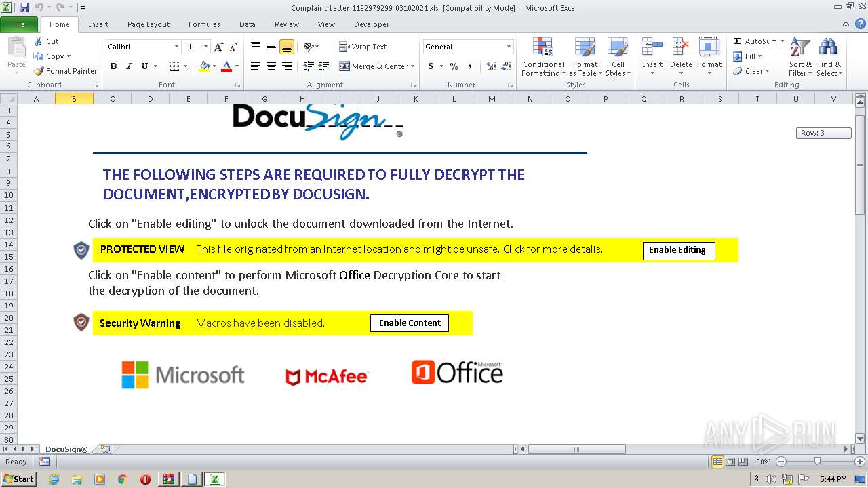868x488 pixels.
Task: Click the Wrap Text button
Action: 363,47
